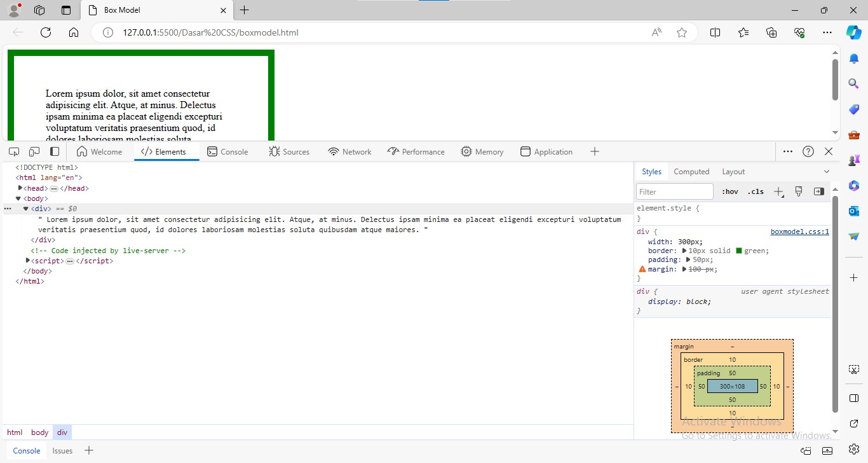Open the Sources tab
The image size is (868, 463).
click(289, 151)
